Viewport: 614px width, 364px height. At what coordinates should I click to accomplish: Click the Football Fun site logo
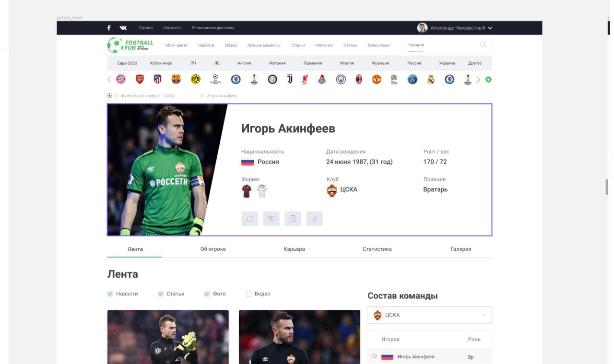click(x=130, y=45)
